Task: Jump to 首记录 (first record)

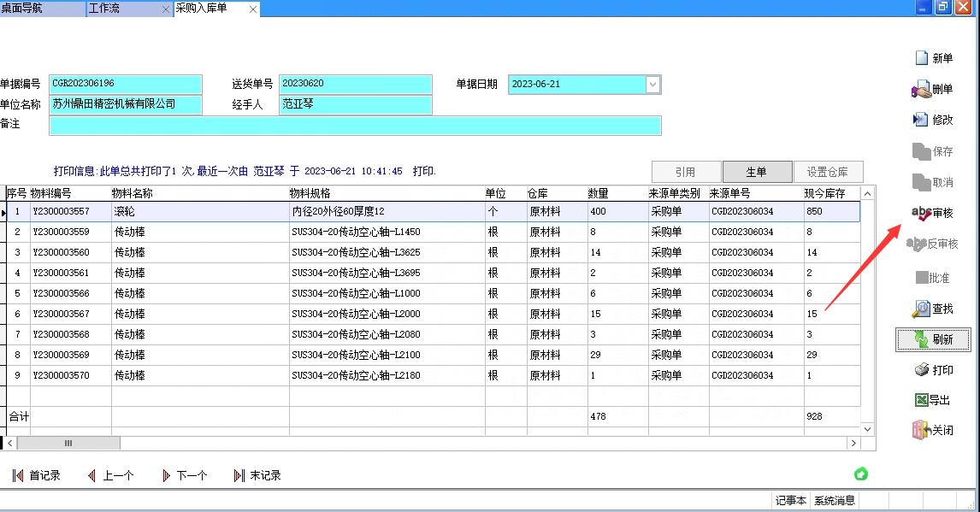Action: click(37, 475)
